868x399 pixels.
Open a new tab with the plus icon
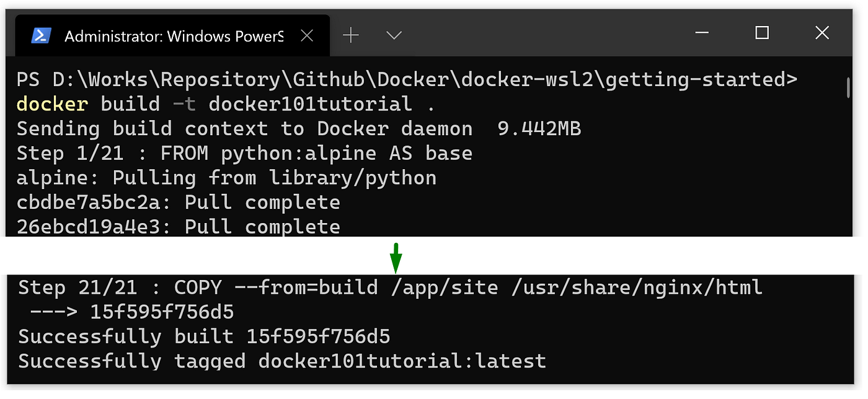click(351, 35)
